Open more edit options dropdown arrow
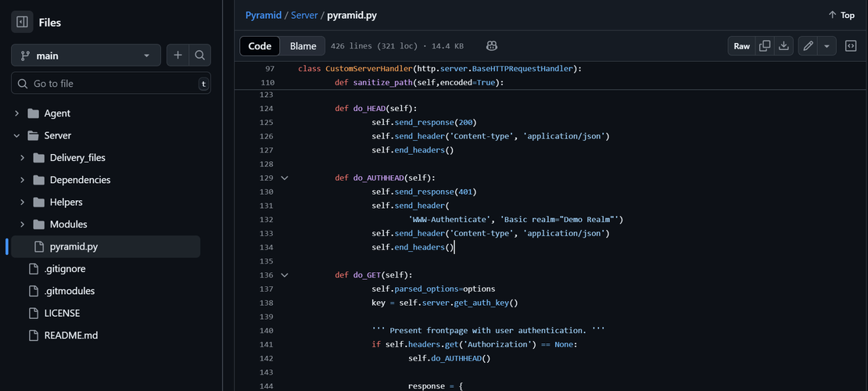Image resolution: width=868 pixels, height=391 pixels. point(827,46)
